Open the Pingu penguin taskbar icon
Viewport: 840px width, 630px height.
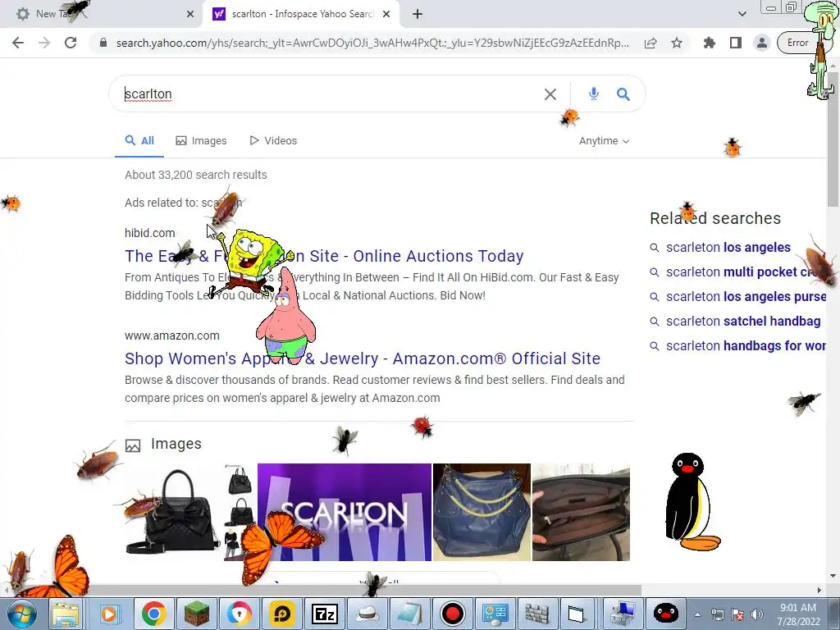click(x=666, y=614)
